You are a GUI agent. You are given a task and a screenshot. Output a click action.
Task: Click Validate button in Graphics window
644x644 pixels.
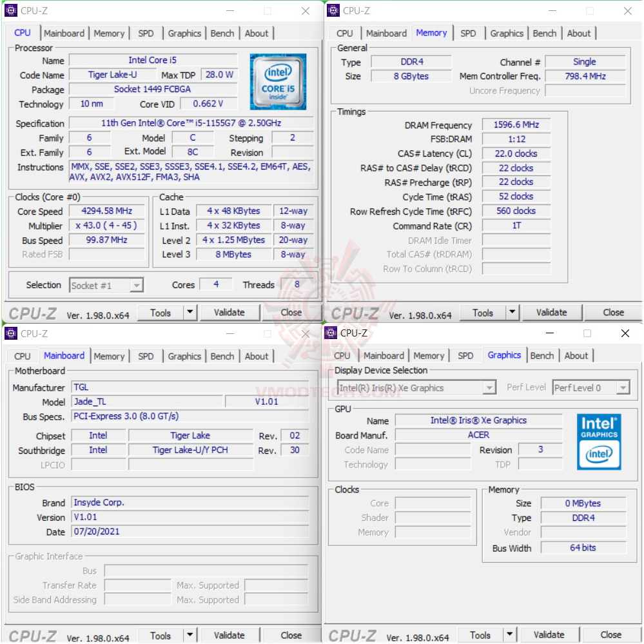[x=549, y=635]
